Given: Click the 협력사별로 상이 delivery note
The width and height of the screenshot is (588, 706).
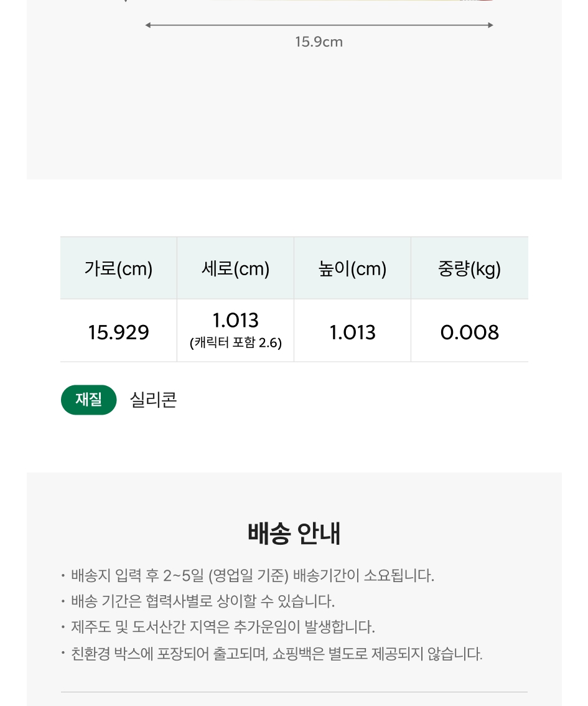Looking at the screenshot, I should (203, 601).
